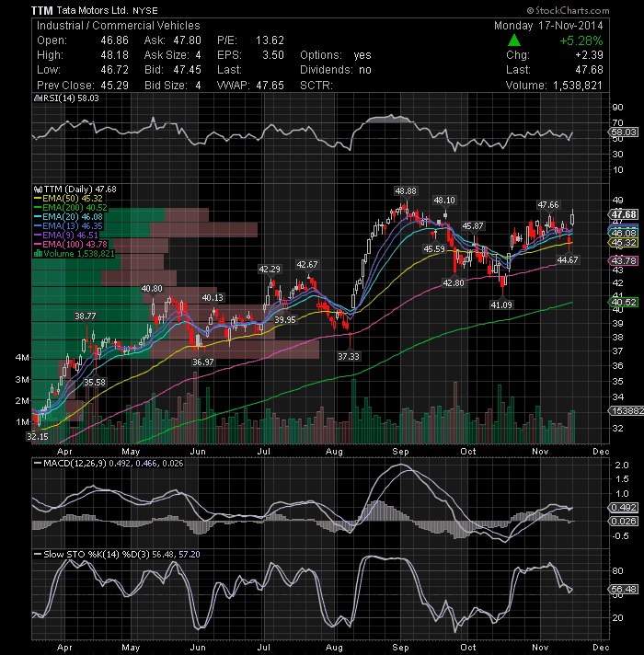Click the Low price value 46.72
The width and height of the screenshot is (644, 655).
click(114, 70)
